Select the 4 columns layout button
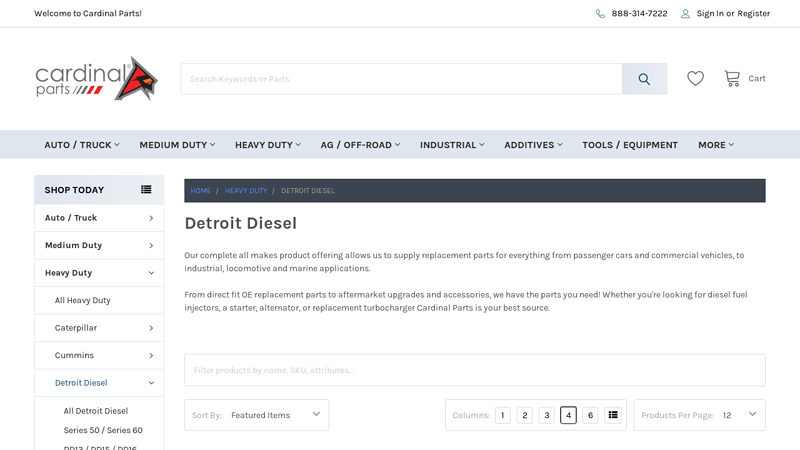The height and width of the screenshot is (450, 800). [x=568, y=415]
